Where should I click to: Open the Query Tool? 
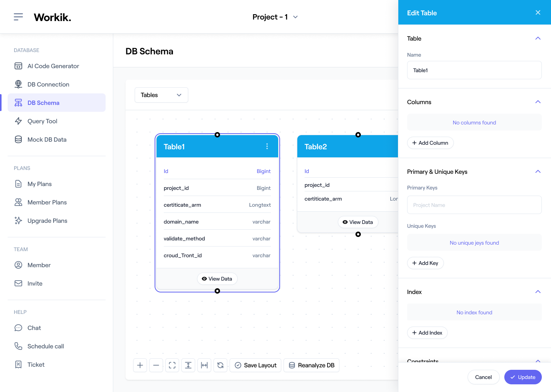pyautogui.click(x=42, y=121)
